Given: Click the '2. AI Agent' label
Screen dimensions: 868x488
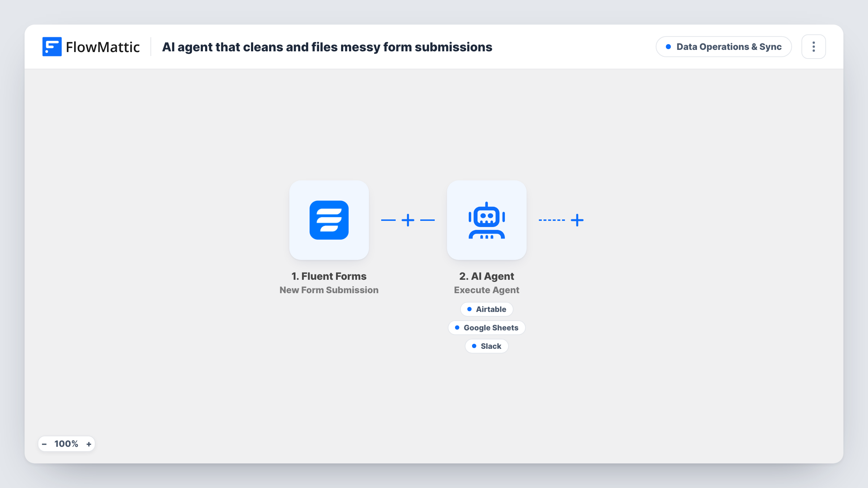Looking at the screenshot, I should pos(486,276).
